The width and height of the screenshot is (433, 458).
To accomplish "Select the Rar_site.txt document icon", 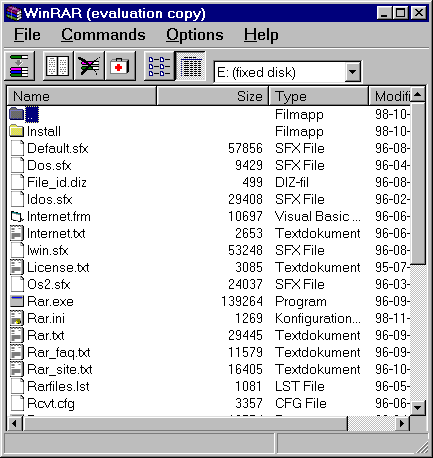I will (17, 369).
